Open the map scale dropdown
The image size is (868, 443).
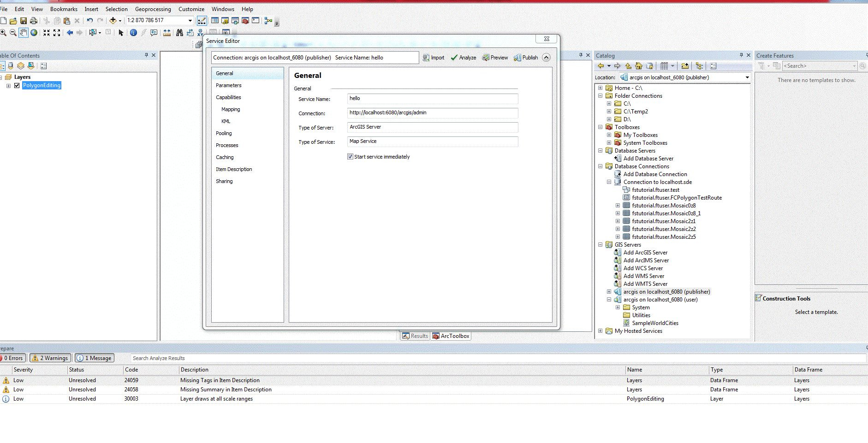[x=190, y=20]
